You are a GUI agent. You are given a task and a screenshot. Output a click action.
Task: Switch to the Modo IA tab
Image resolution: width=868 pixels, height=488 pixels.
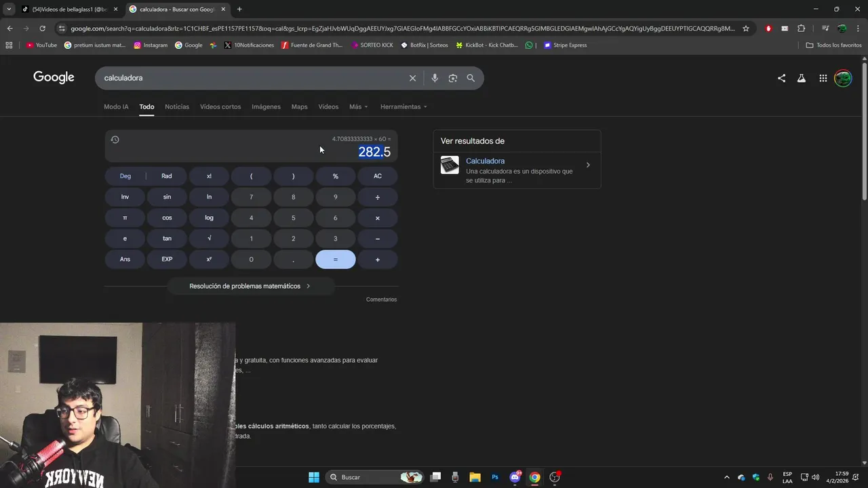116,107
